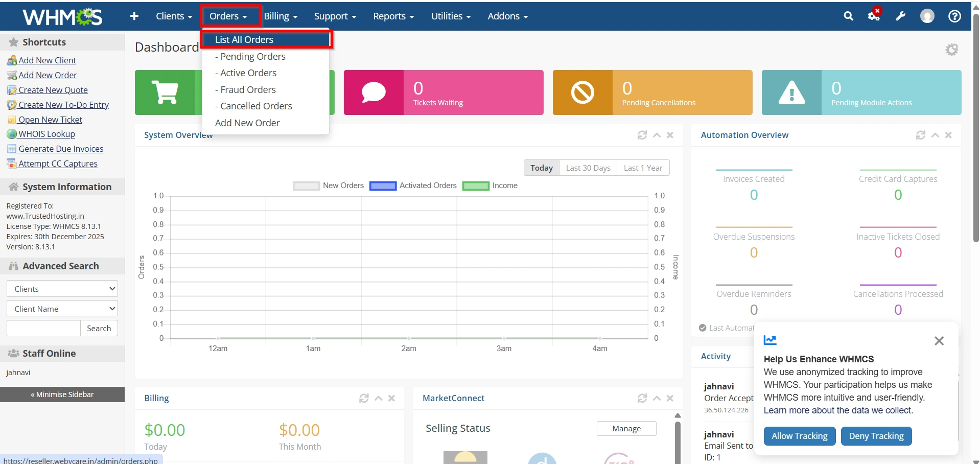Open the Utilities menu
This screenshot has height=464, width=980.
451,16
